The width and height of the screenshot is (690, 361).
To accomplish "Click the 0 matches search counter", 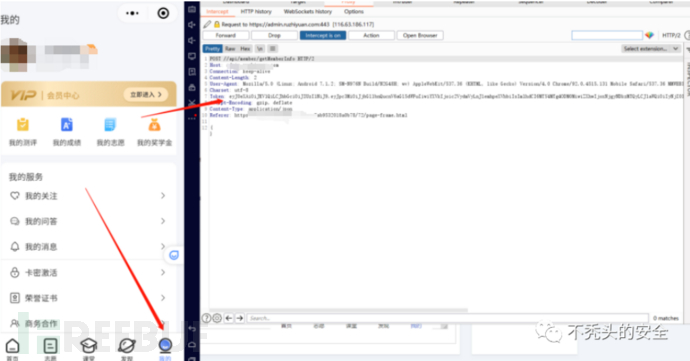I will coord(666,318).
